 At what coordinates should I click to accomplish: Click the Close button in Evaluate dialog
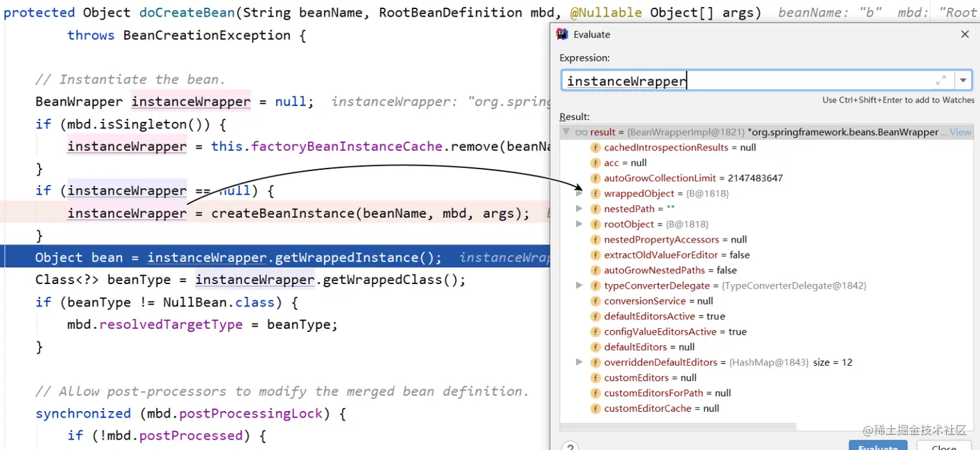pyautogui.click(x=944, y=447)
